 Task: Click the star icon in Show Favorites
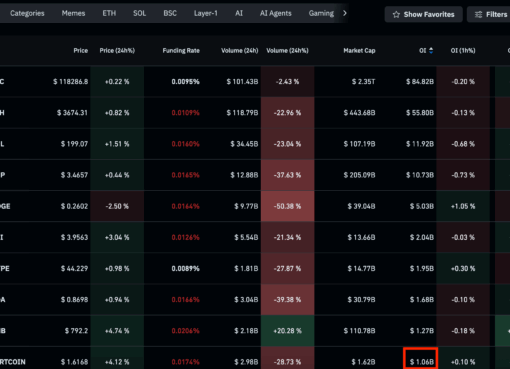[396, 14]
